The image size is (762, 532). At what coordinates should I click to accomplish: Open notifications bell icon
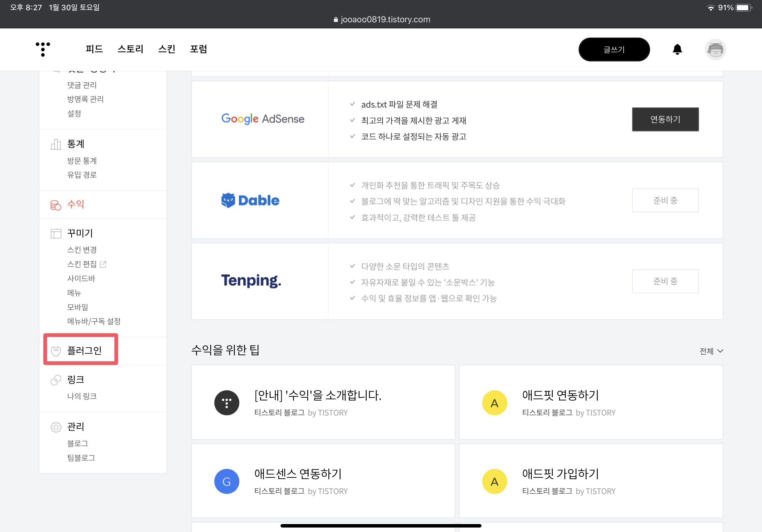677,49
